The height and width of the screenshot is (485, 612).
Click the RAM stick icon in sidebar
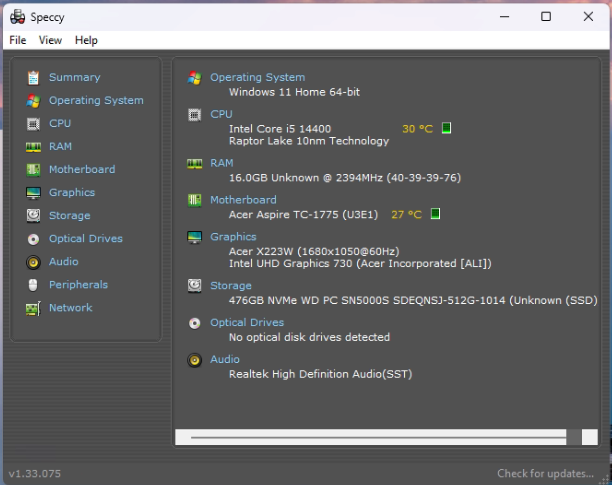pos(33,147)
